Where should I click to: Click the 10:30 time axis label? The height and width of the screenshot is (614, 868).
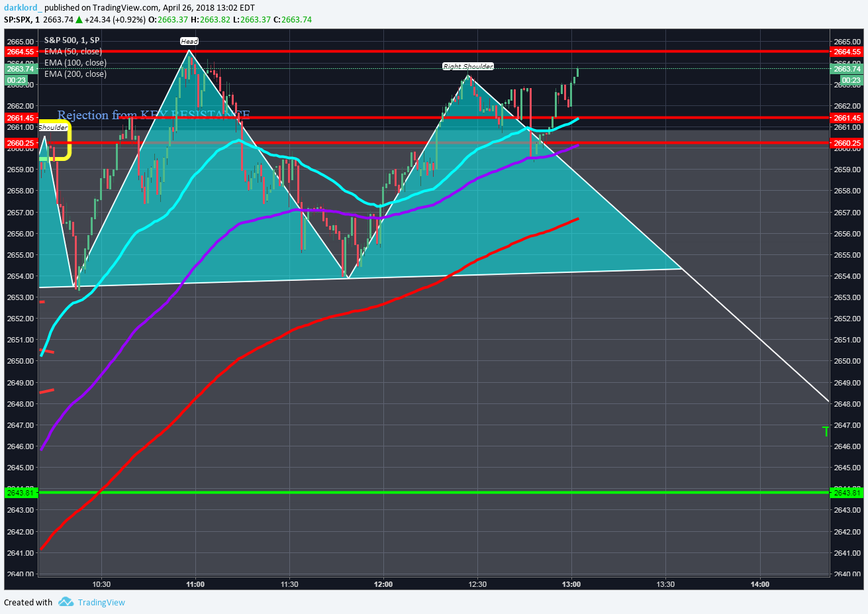tap(101, 584)
